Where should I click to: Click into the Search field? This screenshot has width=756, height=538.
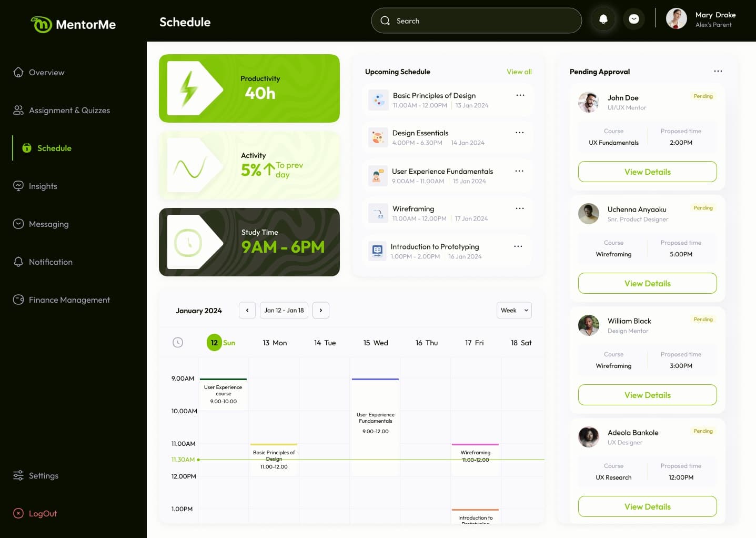pyautogui.click(x=477, y=21)
